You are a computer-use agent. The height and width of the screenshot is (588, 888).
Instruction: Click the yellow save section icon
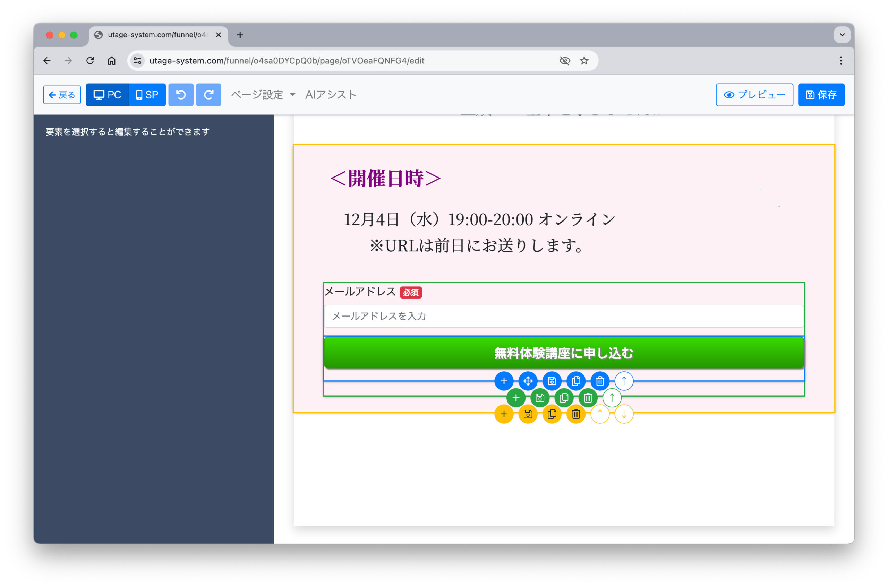528,414
